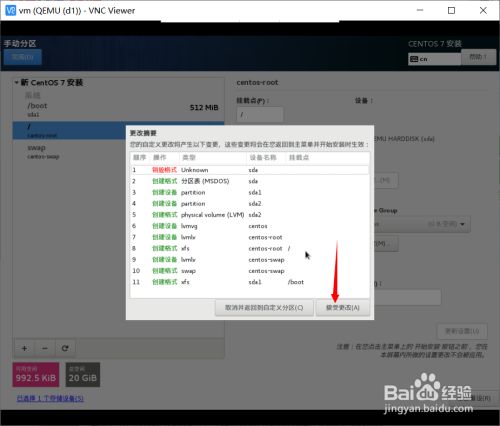The width and height of the screenshot is (500, 426).
Task: Click Cancel and return to custom partitioning button
Action: pyautogui.click(x=264, y=307)
